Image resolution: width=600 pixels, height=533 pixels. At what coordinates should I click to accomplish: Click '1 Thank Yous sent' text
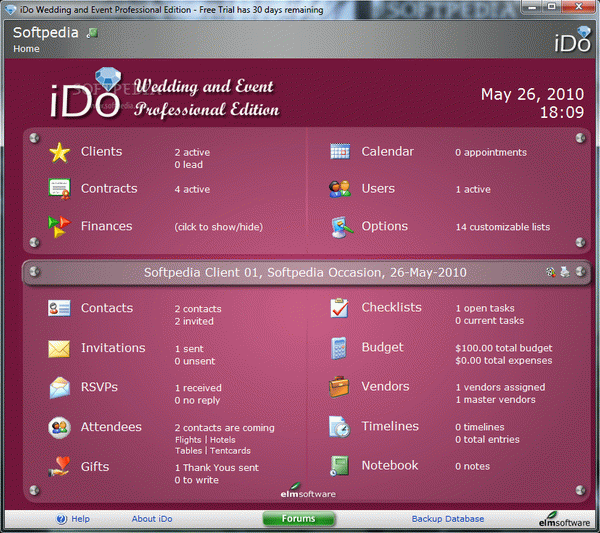[x=217, y=468]
